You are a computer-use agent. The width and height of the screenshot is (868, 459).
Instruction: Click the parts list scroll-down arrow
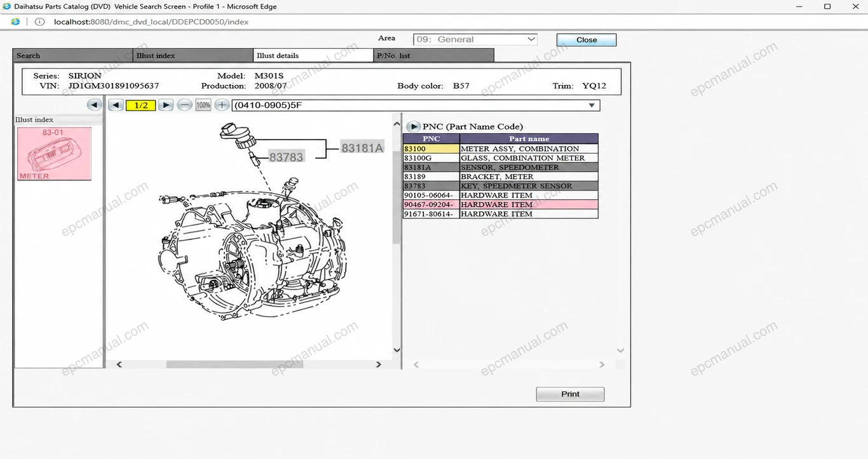tap(621, 350)
